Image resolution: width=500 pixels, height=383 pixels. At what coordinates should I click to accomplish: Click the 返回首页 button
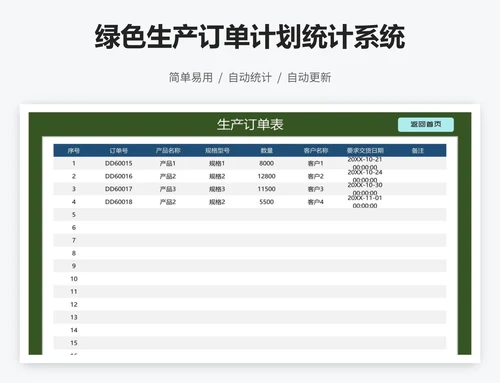pyautogui.click(x=426, y=124)
